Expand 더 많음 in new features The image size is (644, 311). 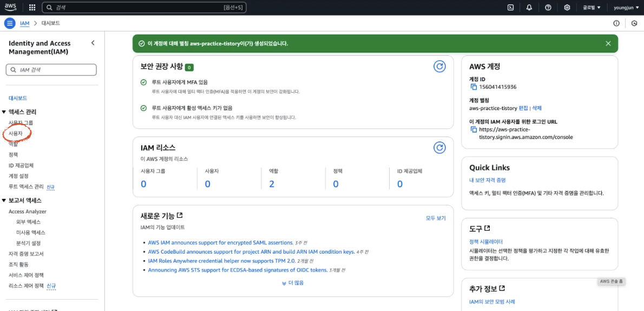(x=293, y=283)
